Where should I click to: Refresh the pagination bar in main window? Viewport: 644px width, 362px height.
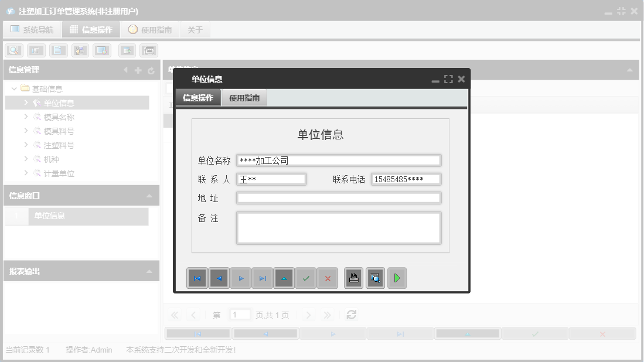pos(351,315)
